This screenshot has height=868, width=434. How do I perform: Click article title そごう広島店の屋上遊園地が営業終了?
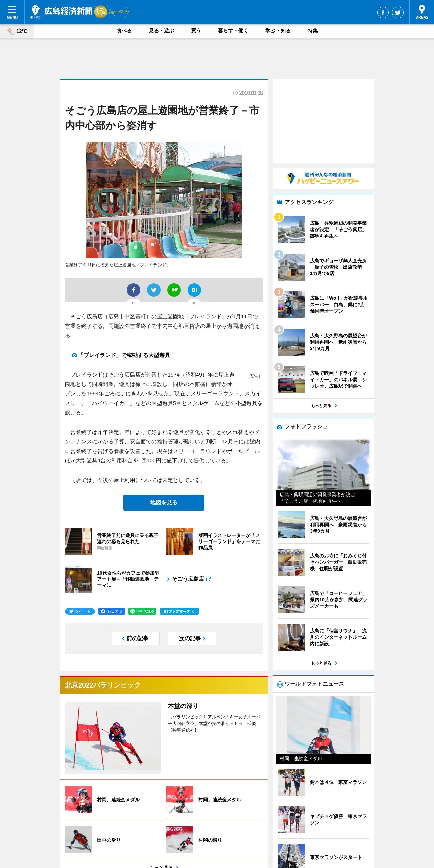(162, 118)
